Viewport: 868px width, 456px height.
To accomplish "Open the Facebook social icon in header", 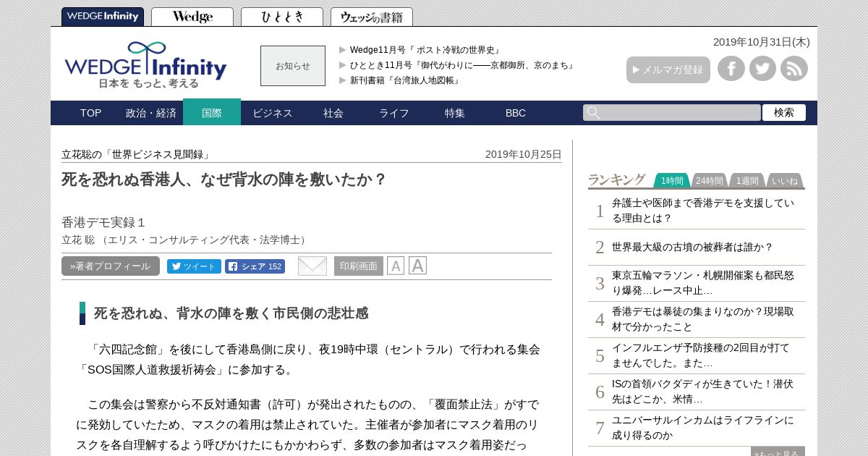I will [x=731, y=69].
